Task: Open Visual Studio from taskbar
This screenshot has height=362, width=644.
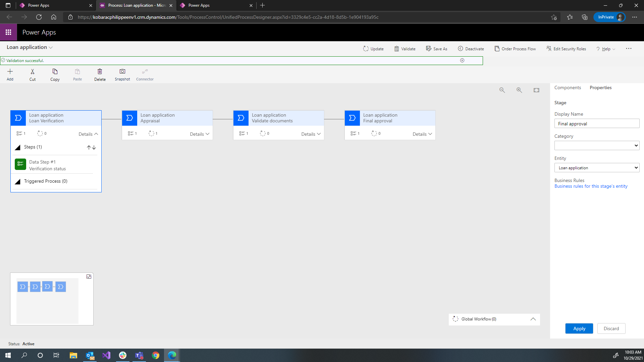Action: click(x=106, y=355)
